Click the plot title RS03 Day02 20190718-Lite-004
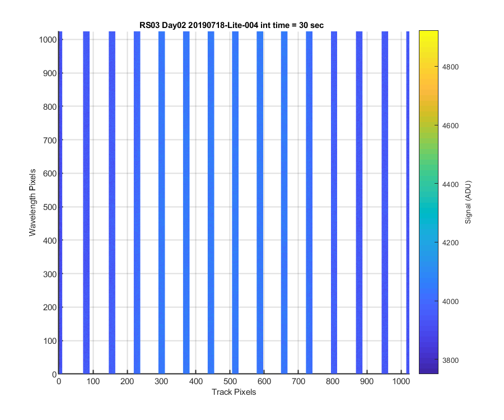This screenshot has height=420, width=504. click(x=231, y=25)
